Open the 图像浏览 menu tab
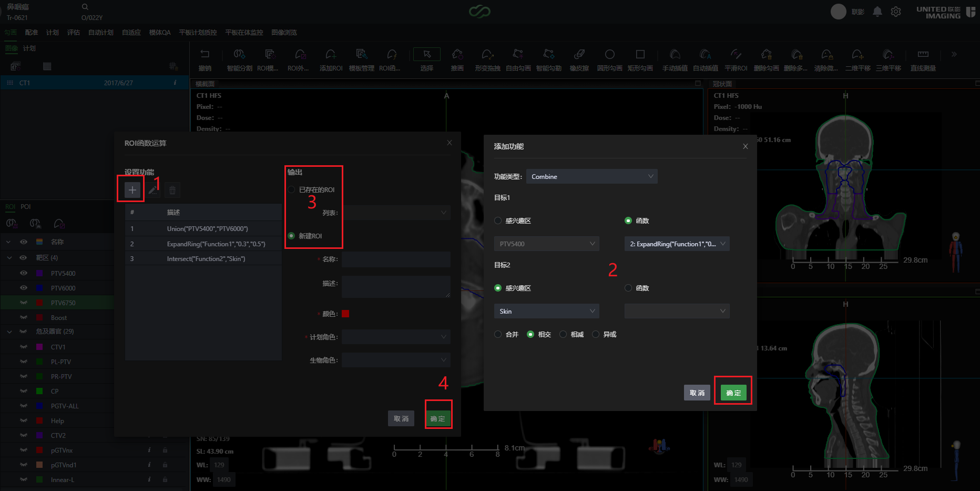 tap(284, 33)
